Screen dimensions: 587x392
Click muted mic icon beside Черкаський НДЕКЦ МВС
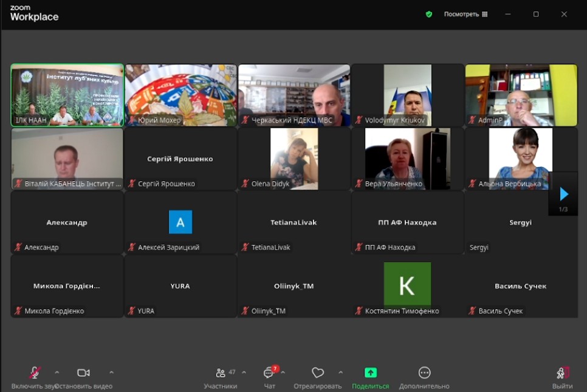pyautogui.click(x=245, y=120)
